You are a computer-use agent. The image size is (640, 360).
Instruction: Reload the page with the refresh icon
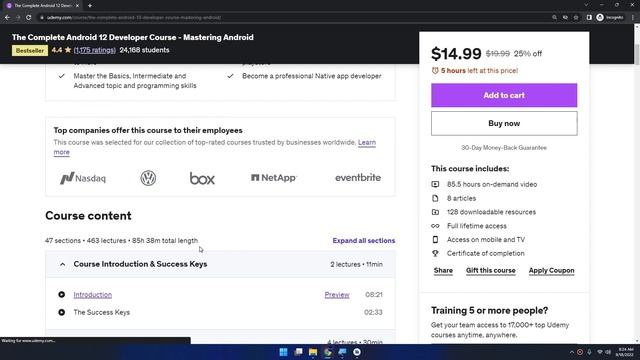29,18
